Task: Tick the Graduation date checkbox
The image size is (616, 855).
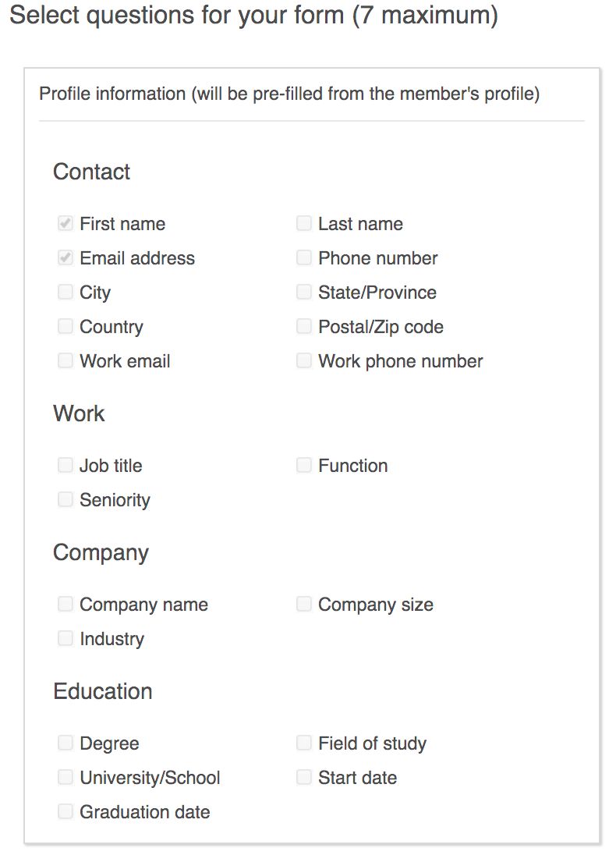Action: click(65, 812)
